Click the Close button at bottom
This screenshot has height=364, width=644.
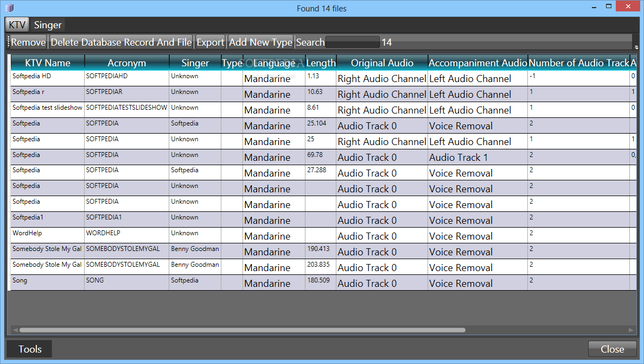pos(613,349)
